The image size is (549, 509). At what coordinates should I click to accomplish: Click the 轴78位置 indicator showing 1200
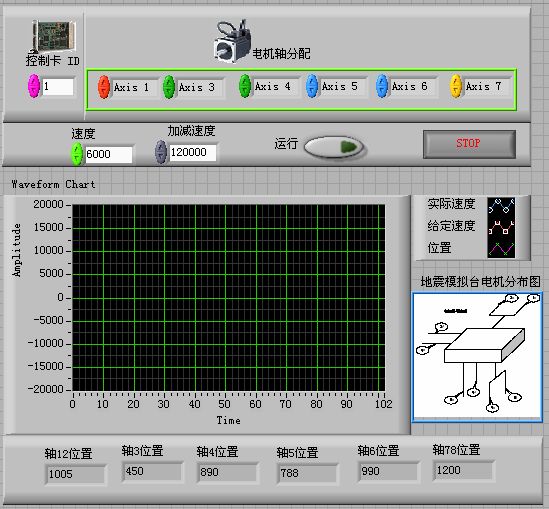(464, 470)
